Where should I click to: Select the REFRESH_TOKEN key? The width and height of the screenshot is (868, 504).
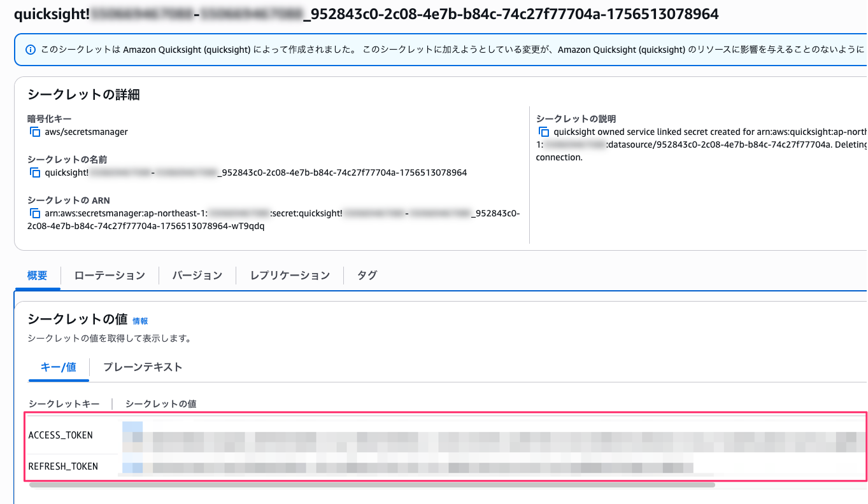click(x=63, y=466)
